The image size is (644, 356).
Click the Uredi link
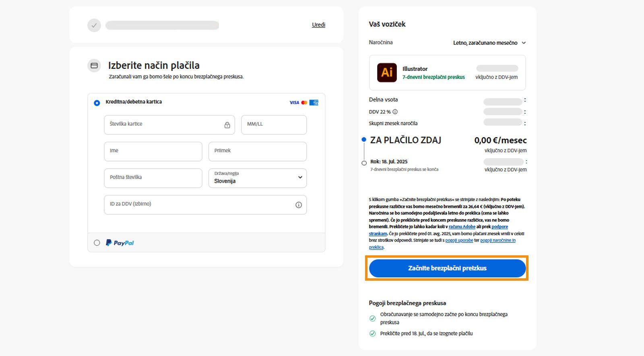pos(318,25)
